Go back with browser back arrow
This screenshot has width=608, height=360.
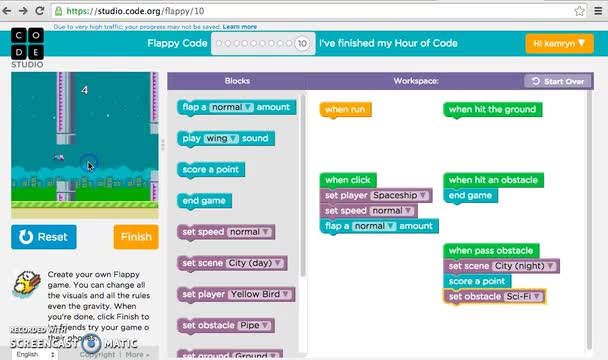7,11
